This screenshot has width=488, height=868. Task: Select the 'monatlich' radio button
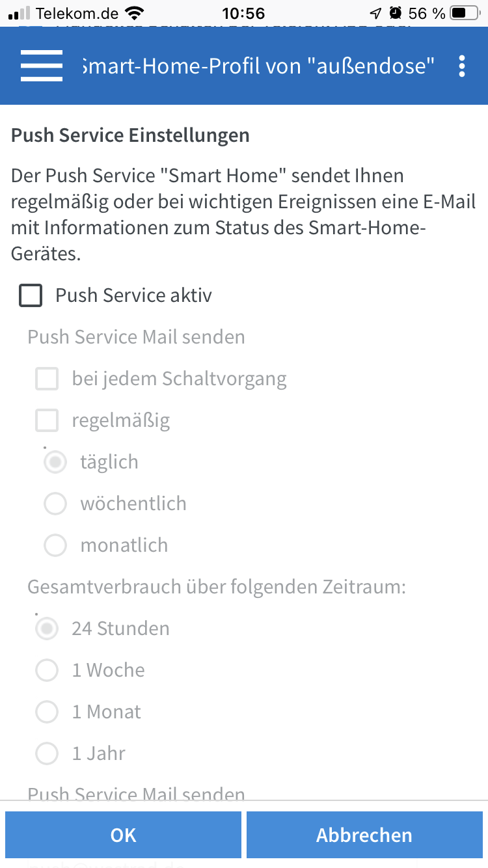click(x=55, y=545)
